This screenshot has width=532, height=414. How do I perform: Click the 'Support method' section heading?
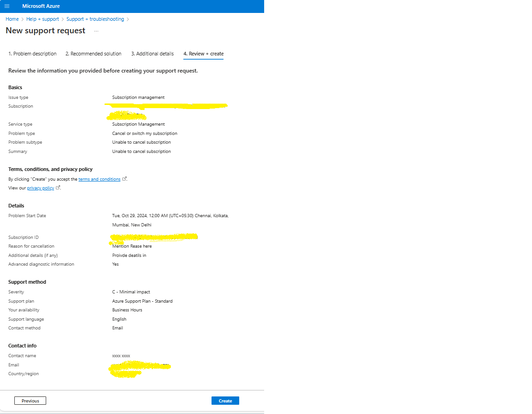pos(27,282)
